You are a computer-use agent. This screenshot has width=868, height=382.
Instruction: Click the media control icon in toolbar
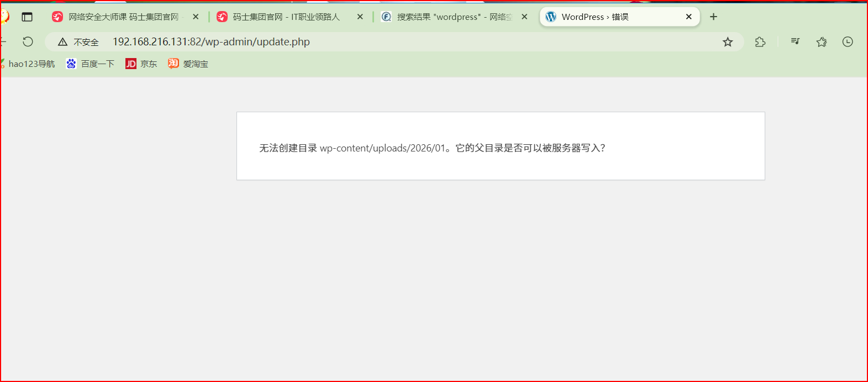click(795, 41)
